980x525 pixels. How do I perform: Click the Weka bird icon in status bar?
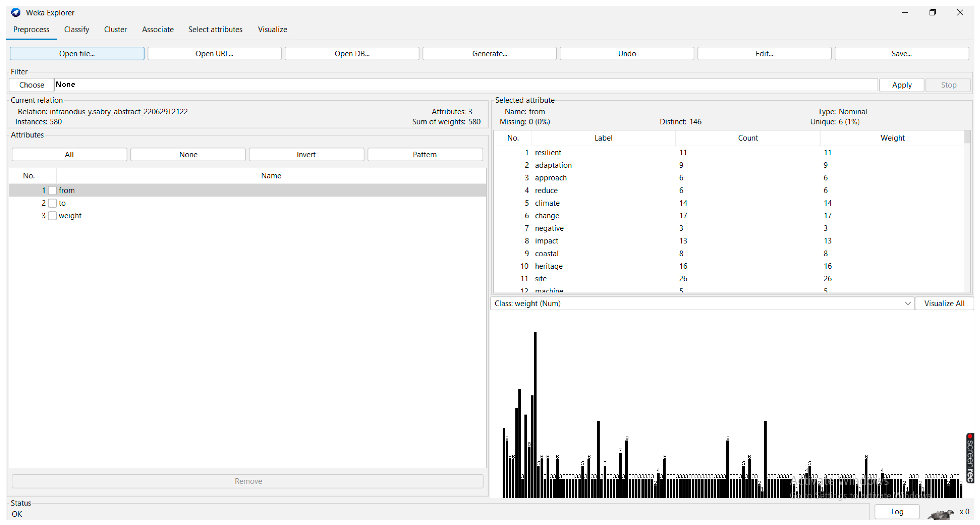[x=941, y=514]
